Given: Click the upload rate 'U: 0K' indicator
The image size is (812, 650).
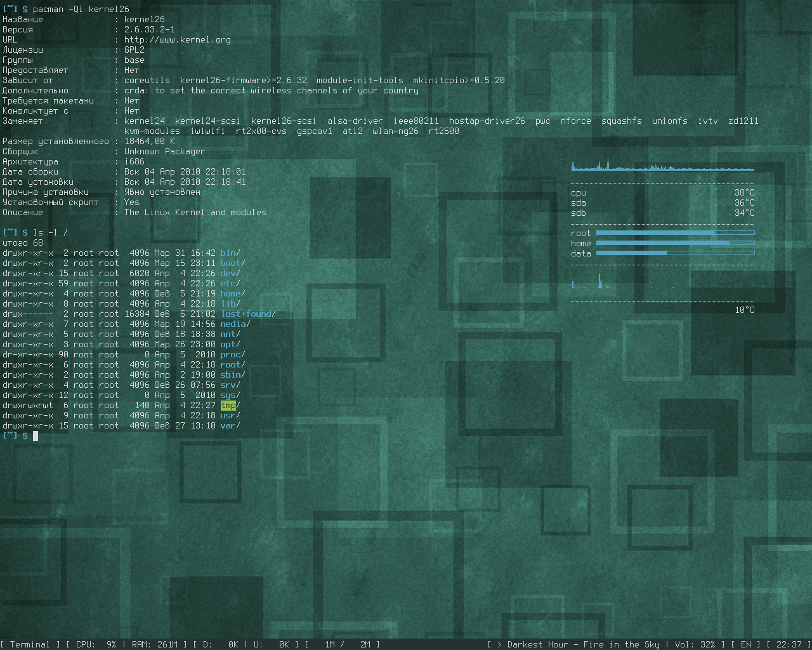Looking at the screenshot, I should 271,644.
